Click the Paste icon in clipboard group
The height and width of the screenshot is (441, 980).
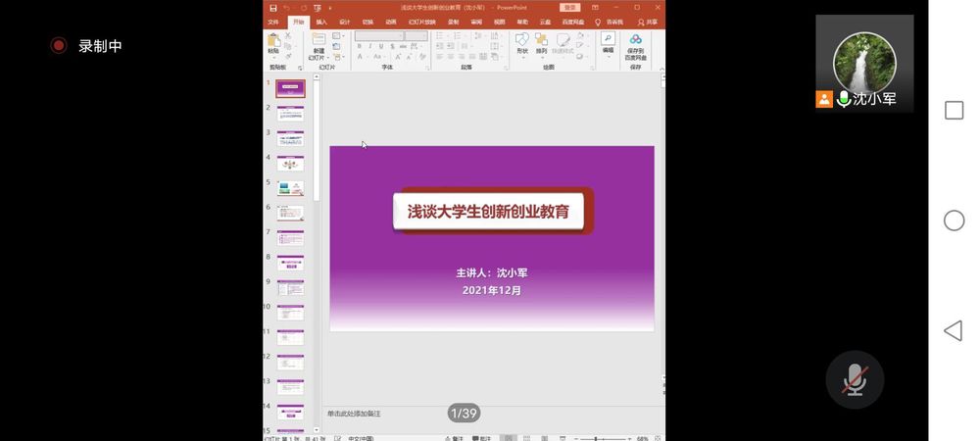(273, 40)
